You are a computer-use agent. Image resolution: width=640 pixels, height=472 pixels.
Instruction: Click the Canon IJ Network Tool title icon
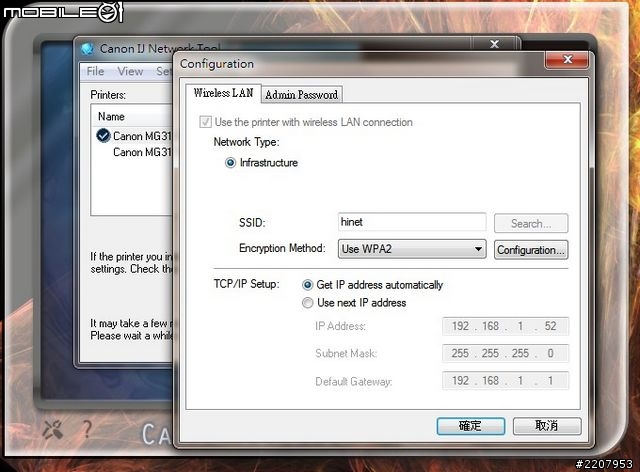87,49
